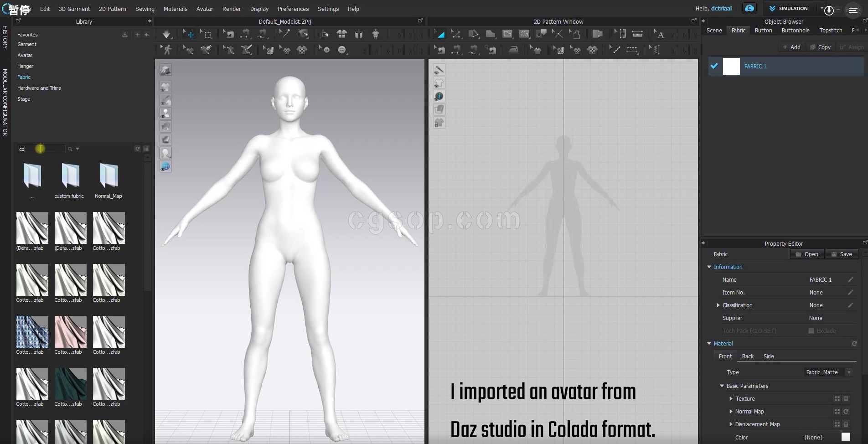Click the white Color swatch
This screenshot has width=868, height=444.
[846, 437]
